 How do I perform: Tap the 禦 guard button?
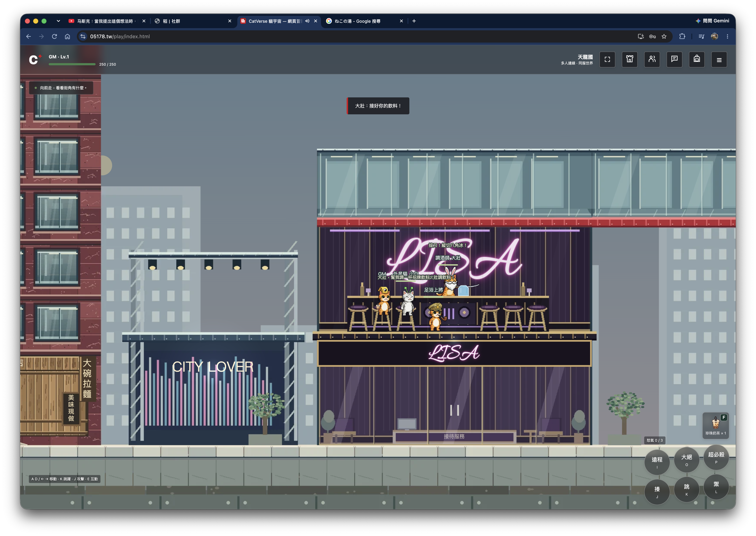[716, 487]
